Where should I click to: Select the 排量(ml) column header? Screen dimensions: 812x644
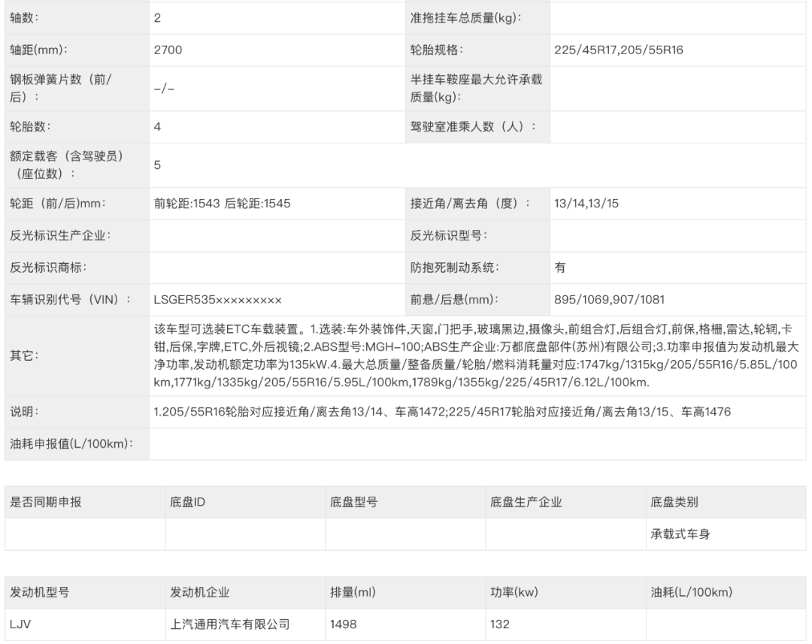pos(353,593)
